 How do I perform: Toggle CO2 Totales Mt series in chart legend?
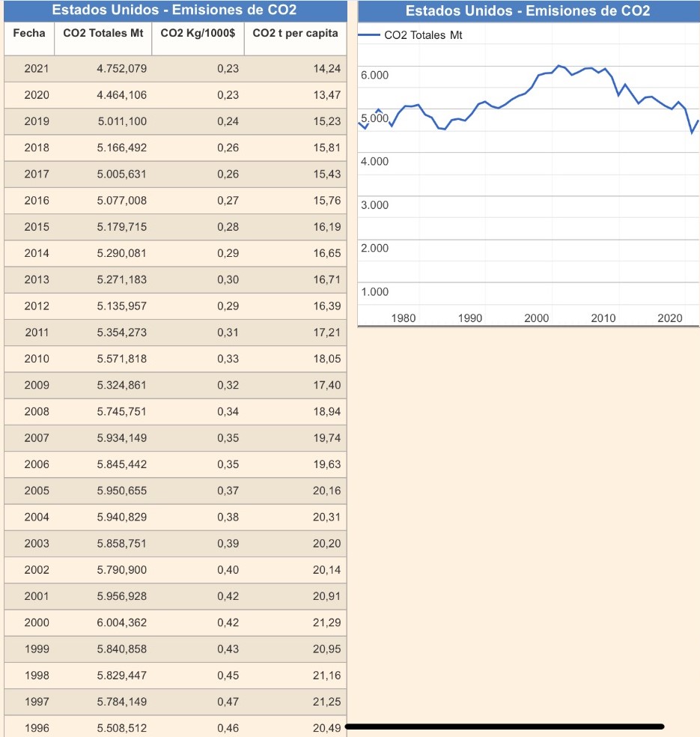click(423, 35)
